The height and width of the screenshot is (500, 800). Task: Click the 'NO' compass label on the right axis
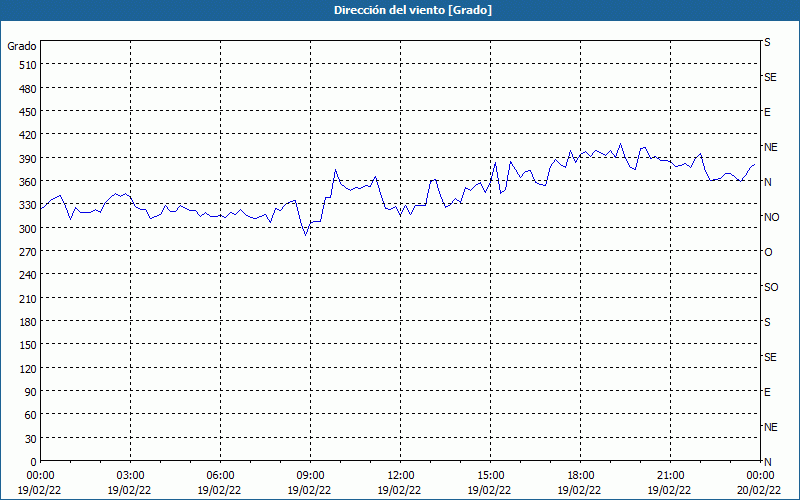pos(771,217)
